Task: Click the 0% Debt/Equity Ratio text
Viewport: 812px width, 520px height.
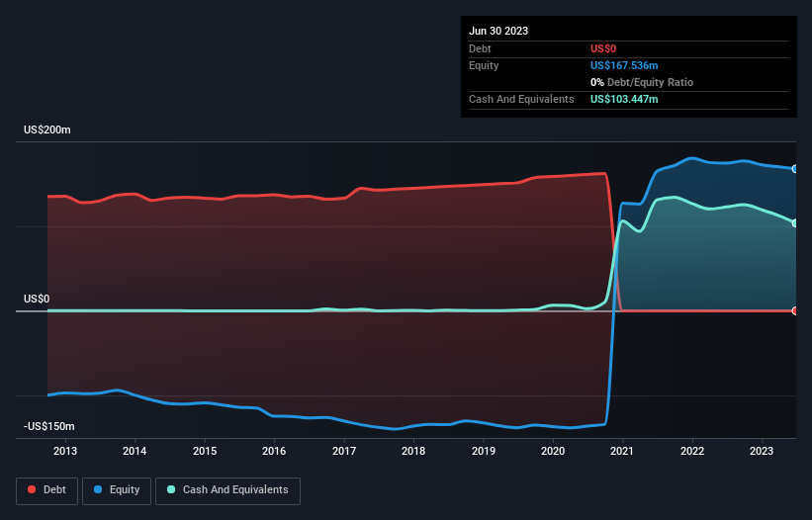Action: [x=642, y=82]
